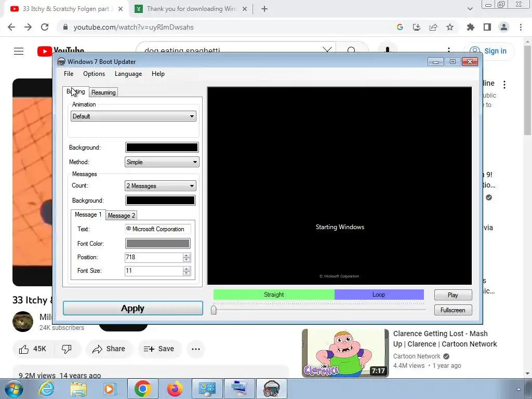Bookmark this page with the star icon
Image resolution: width=532 pixels, height=399 pixels.
(x=450, y=27)
